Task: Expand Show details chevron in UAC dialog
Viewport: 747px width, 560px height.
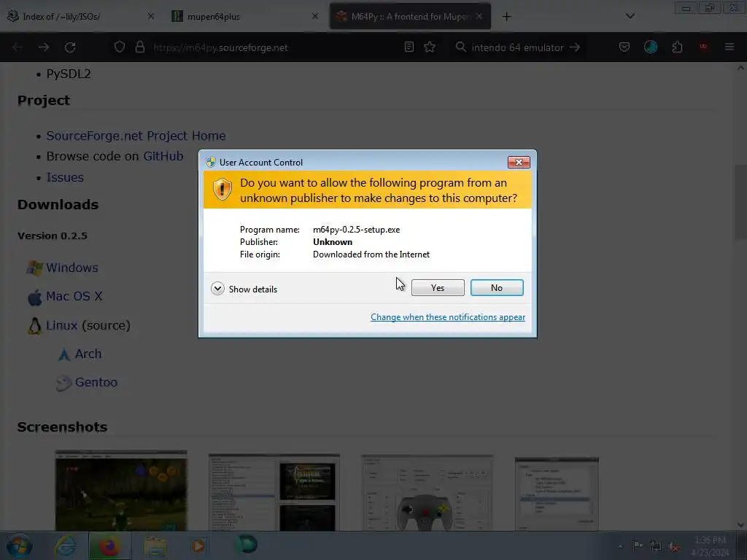Action: [x=217, y=289]
